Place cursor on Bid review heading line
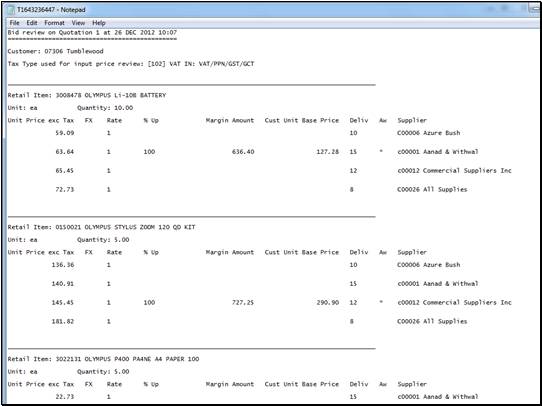 [92, 32]
